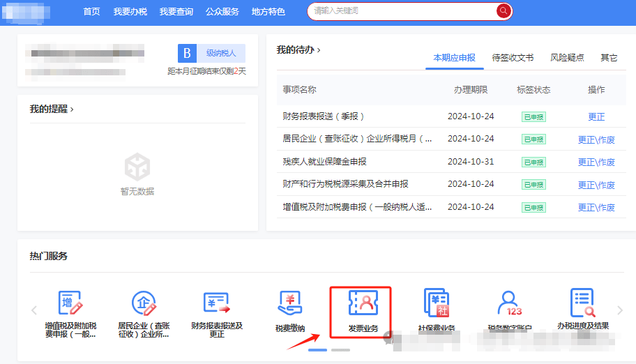Open the 税费缴纳 service icon
Screen dimensions: 636x364
click(289, 304)
